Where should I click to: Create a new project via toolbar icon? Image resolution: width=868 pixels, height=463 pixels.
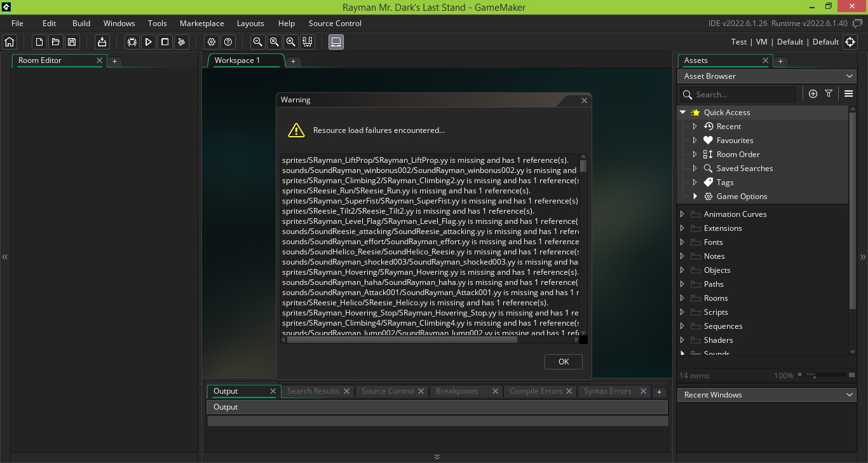39,42
